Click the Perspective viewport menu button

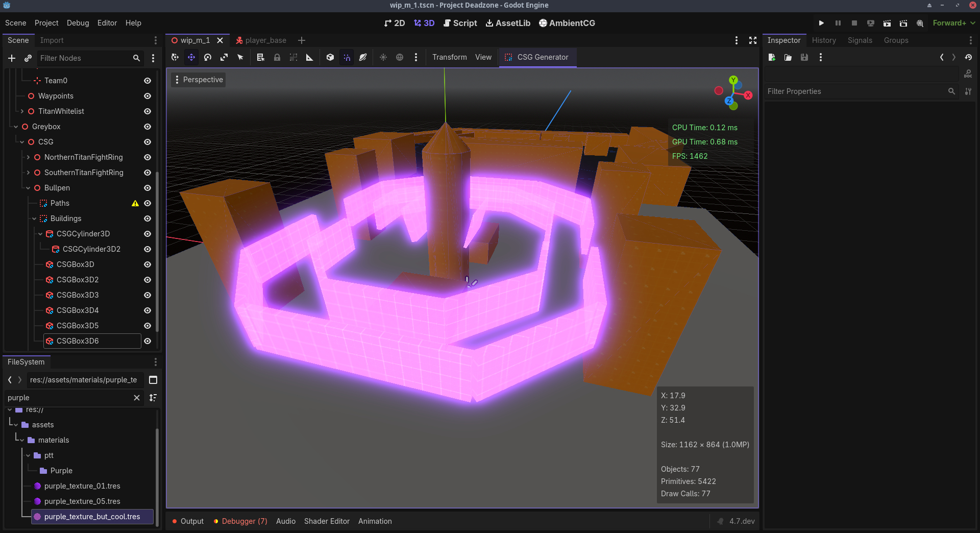[199, 80]
